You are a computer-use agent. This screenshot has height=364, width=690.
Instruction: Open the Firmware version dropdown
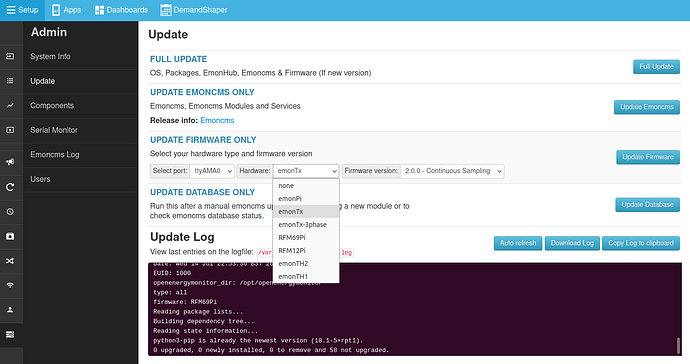click(x=452, y=171)
